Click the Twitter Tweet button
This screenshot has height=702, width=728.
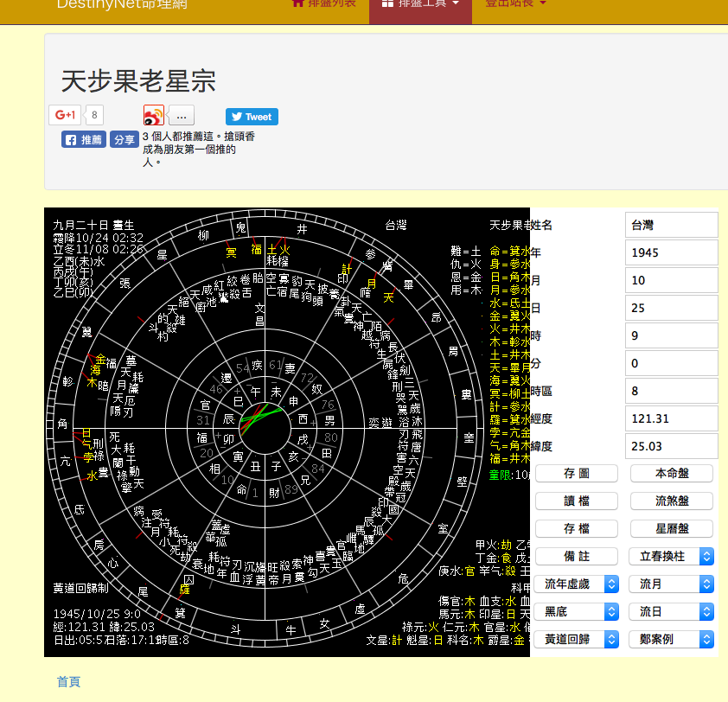coord(252,117)
